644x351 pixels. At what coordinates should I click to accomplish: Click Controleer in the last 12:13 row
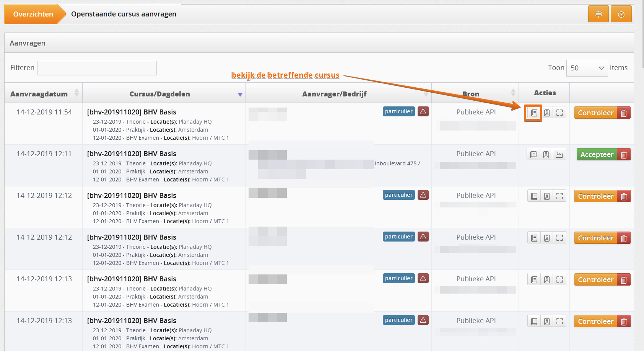point(595,322)
